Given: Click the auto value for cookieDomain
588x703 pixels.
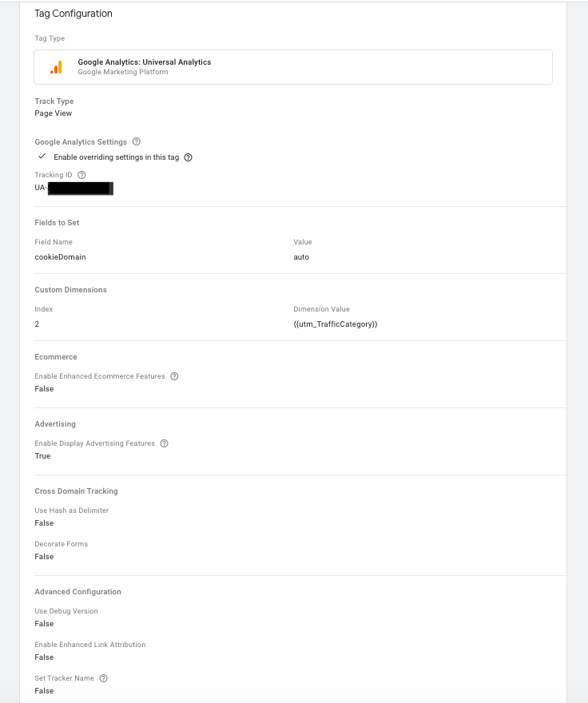Looking at the screenshot, I should pos(301,257).
